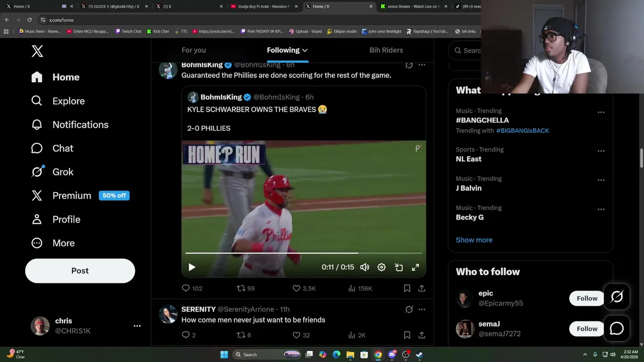Open SERENITY's profile avatar
This screenshot has width=644, height=362.
click(168, 314)
